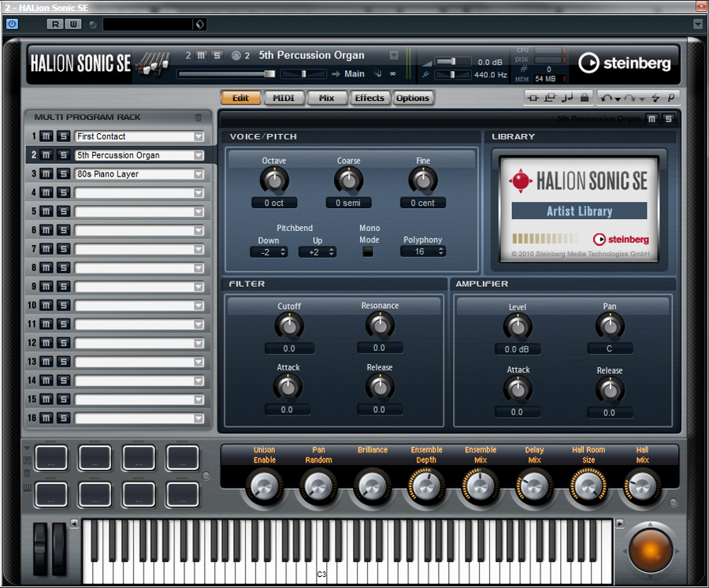The image size is (709, 588).
Task: Shift keyboard right with the arrow icon
Action: [x=619, y=523]
